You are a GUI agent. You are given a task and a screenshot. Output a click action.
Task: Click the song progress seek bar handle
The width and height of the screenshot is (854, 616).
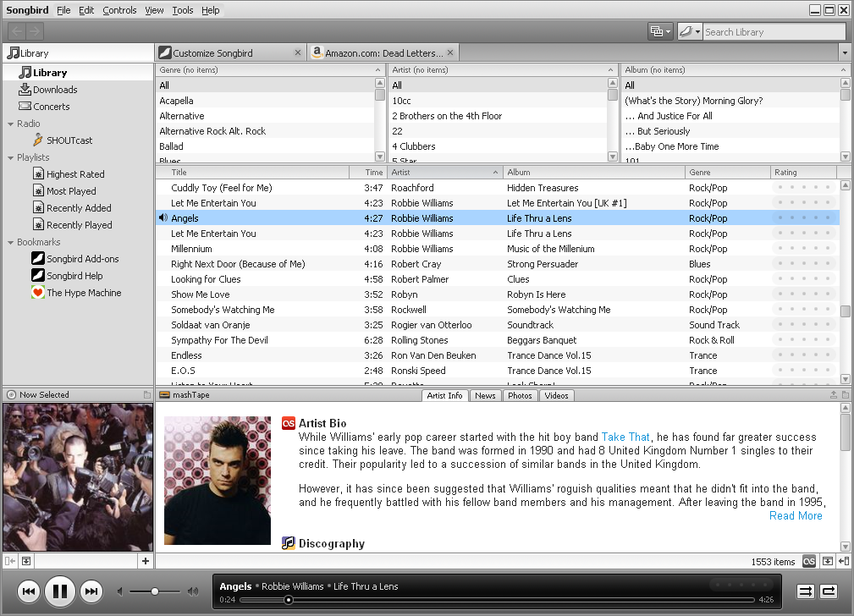tap(289, 600)
